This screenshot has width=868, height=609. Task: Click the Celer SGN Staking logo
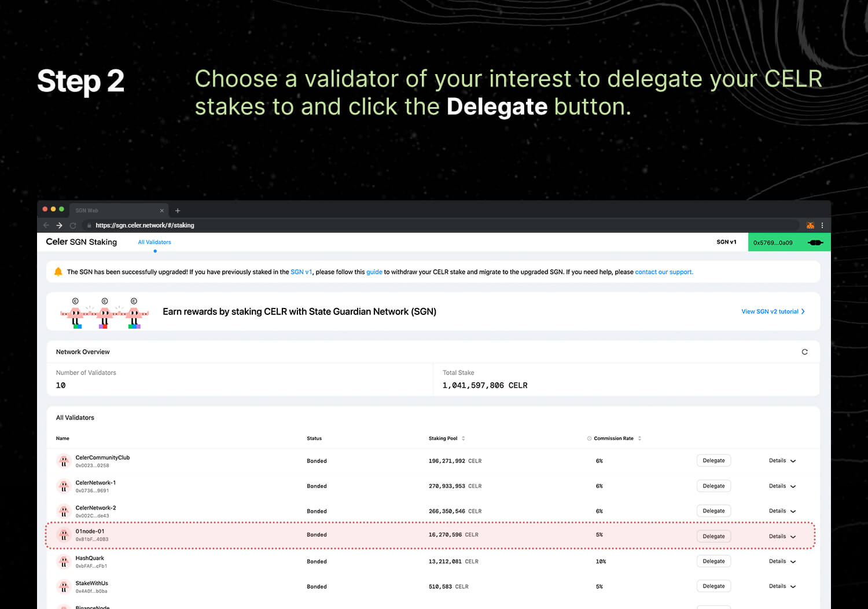tap(81, 242)
